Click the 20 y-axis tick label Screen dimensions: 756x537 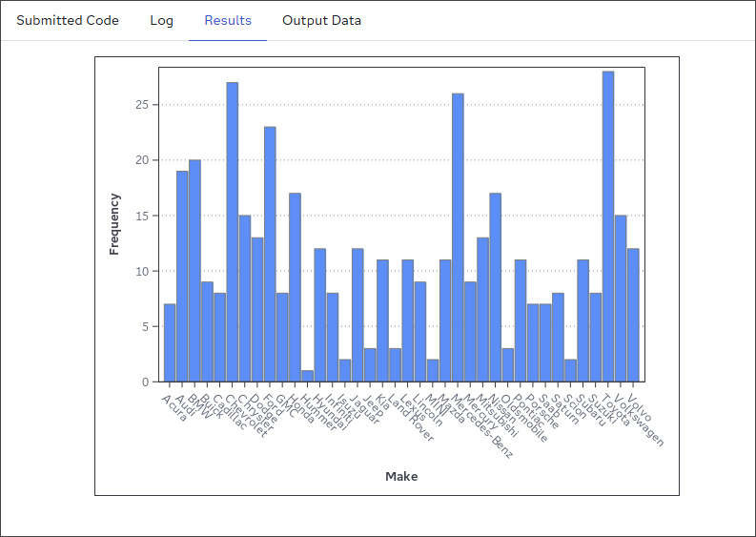point(142,160)
